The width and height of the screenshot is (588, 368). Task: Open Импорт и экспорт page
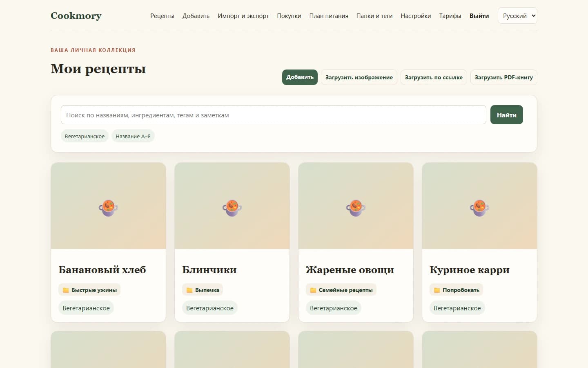[x=243, y=16]
